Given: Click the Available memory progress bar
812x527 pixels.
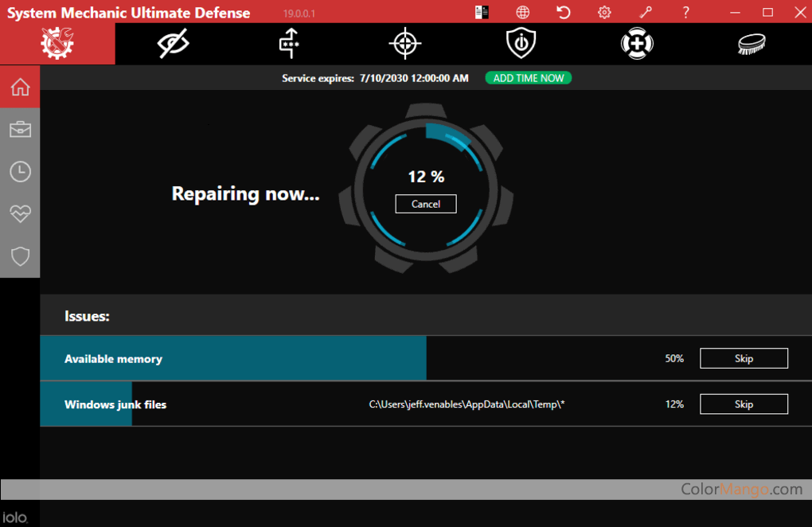Looking at the screenshot, I should coord(233,358).
